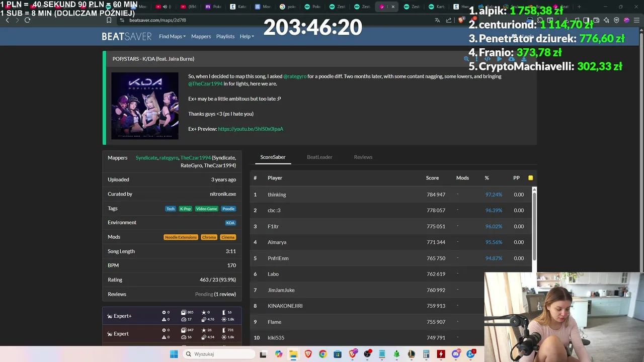Open mapper Syndicate's profile link
This screenshot has height=362, width=644.
146,158
